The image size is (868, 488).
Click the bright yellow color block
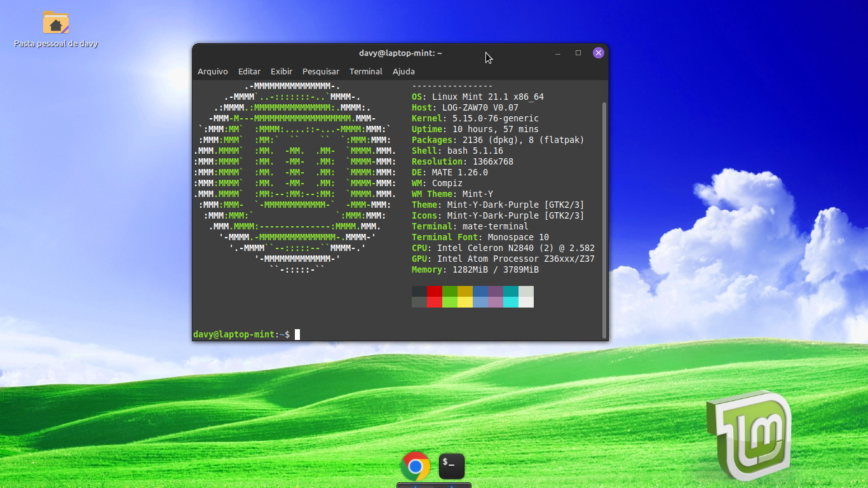pyautogui.click(x=465, y=302)
